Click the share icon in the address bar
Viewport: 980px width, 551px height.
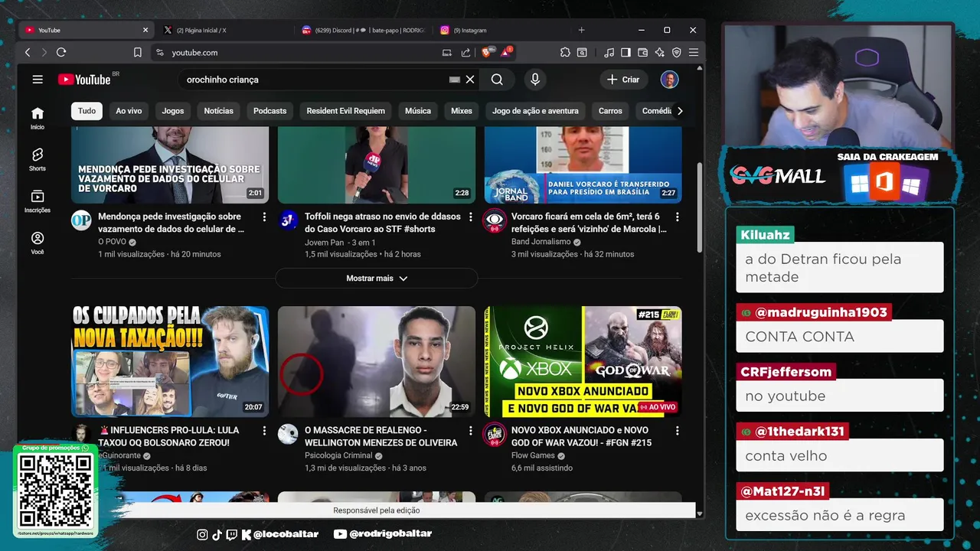(465, 53)
